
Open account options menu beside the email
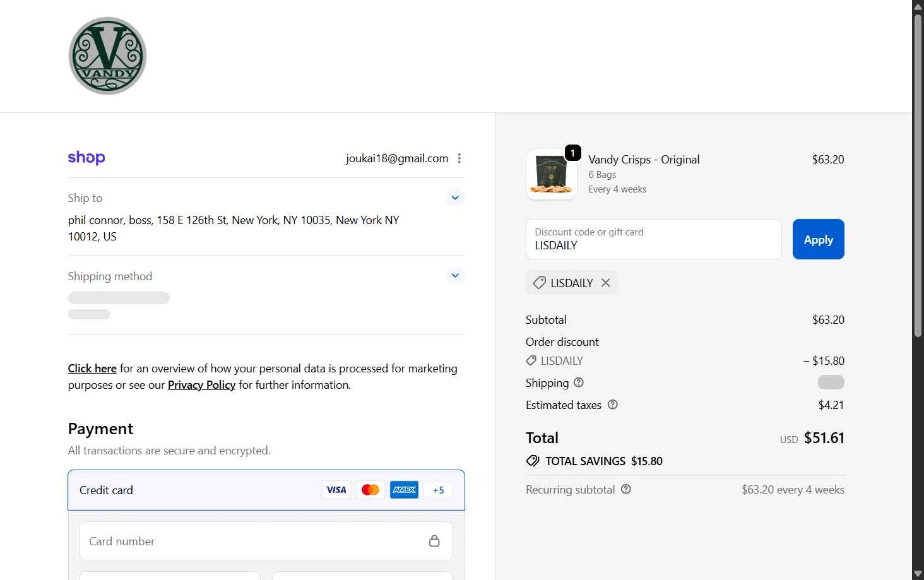459,158
